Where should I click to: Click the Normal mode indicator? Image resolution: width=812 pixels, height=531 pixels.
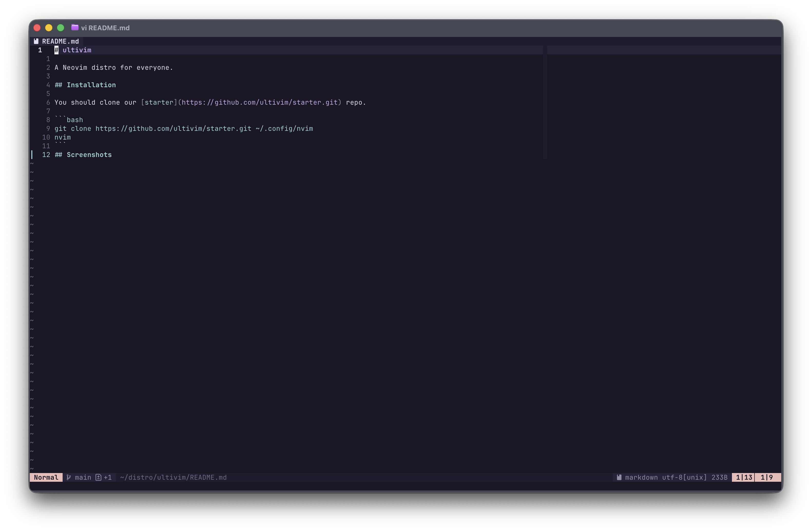(x=46, y=477)
